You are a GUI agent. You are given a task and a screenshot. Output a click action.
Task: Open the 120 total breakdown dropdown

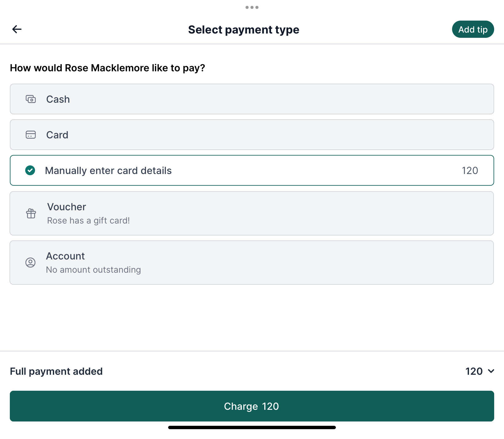click(480, 371)
